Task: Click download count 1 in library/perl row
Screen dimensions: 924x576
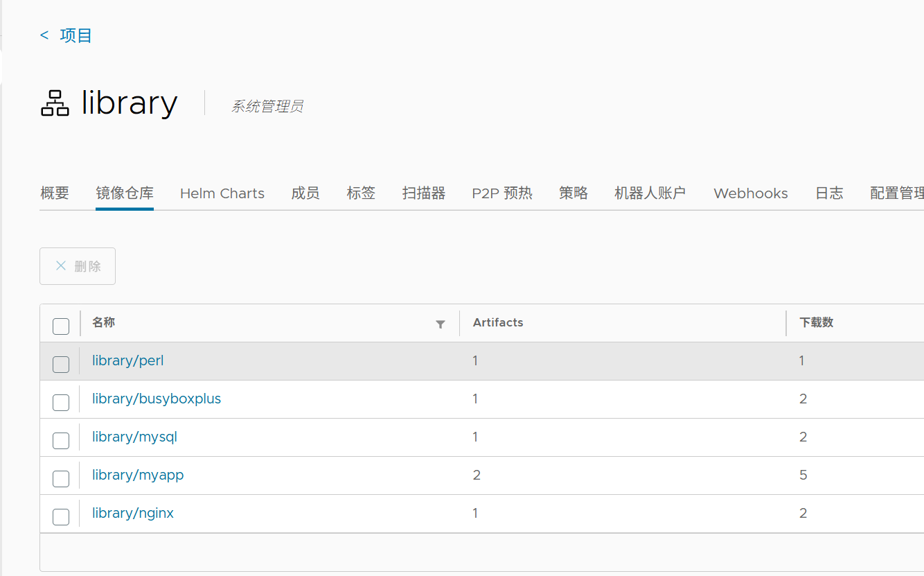Action: (x=802, y=360)
